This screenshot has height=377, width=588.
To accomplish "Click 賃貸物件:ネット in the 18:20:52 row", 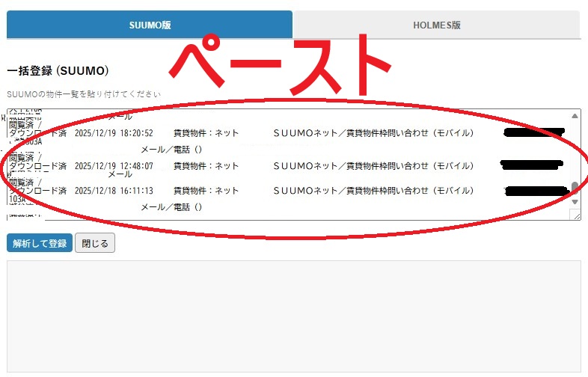I will tap(206, 133).
